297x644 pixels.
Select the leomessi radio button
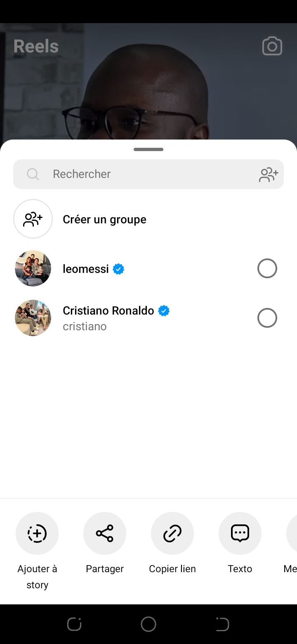click(267, 268)
